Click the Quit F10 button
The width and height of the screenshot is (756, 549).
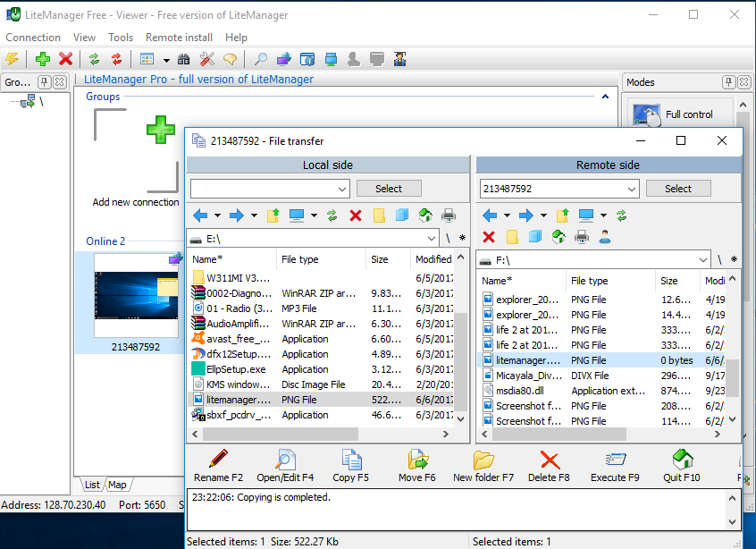pos(681,466)
